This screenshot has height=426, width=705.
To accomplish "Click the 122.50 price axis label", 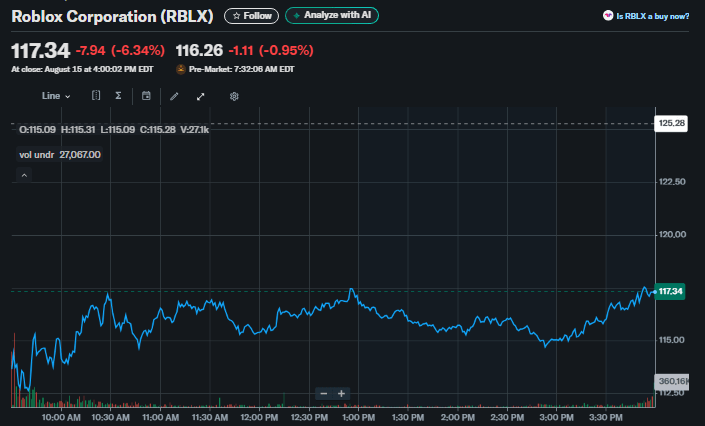I will 672,182.
